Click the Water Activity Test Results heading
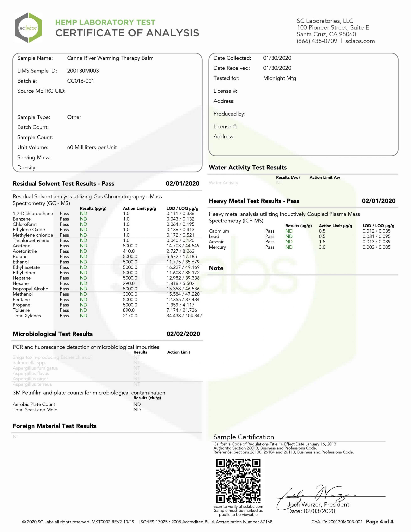The height and width of the screenshot is (532, 411). [247, 167]
